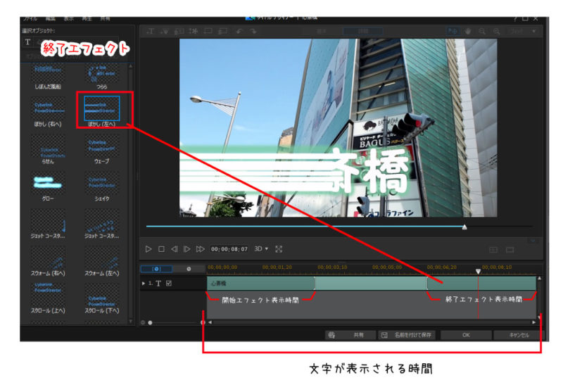Click the fast forward icon
The image size is (563, 392).
[201, 249]
